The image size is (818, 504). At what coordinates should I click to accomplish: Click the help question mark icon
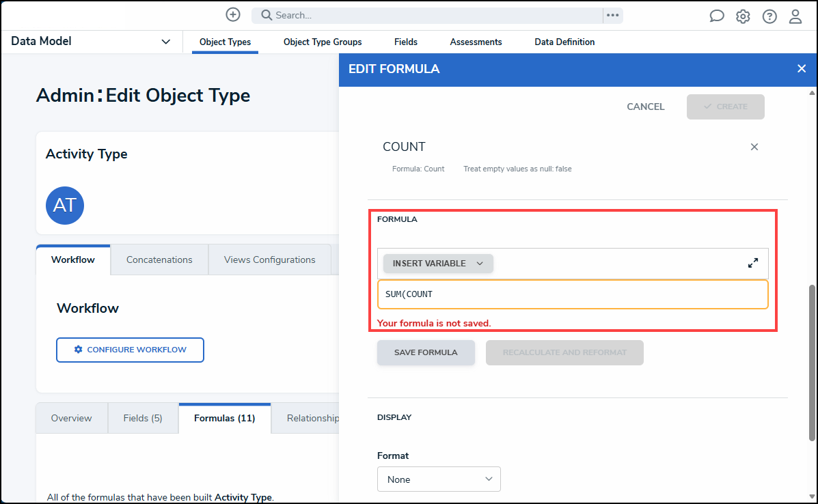point(769,16)
